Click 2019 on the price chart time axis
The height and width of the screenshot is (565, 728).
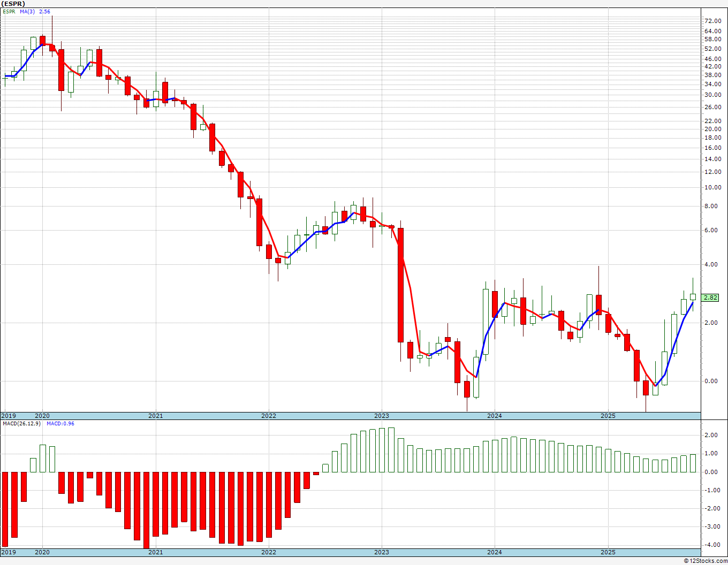9,416
